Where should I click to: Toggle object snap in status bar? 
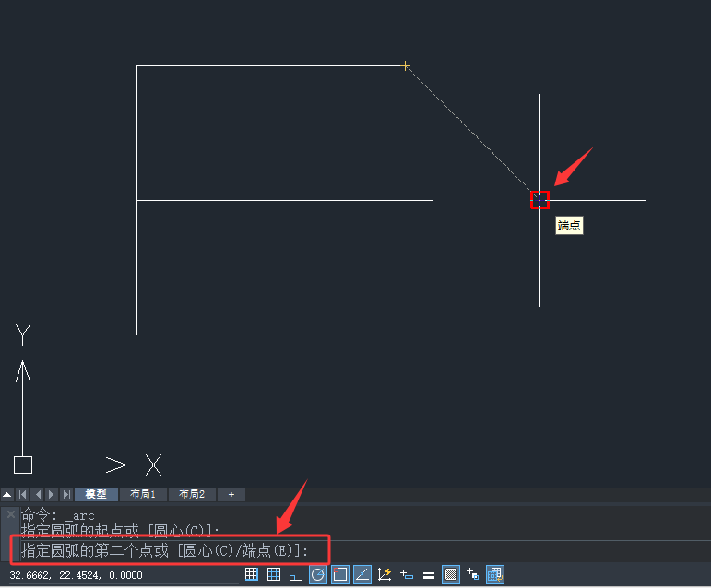(340, 574)
